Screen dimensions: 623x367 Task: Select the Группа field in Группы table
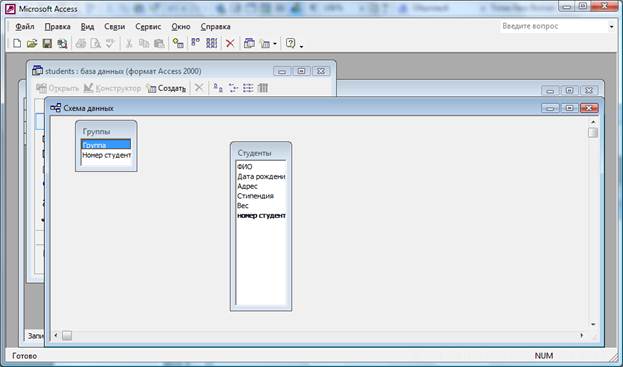(x=106, y=145)
